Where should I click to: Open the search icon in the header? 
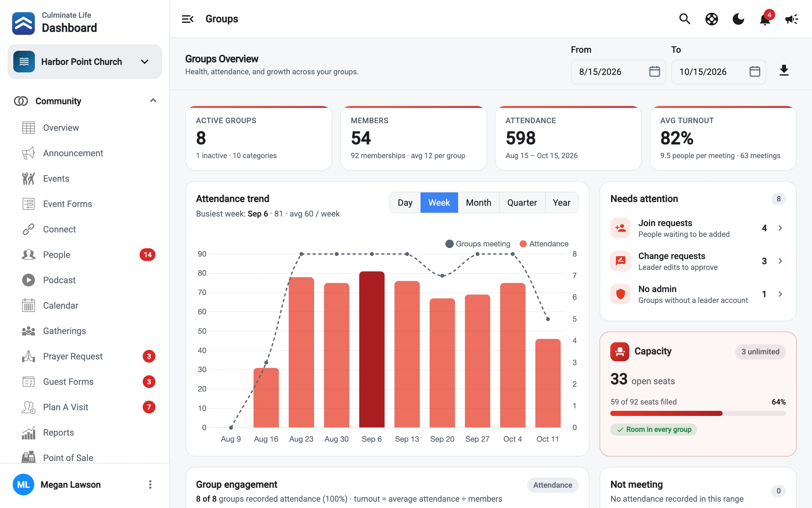[684, 19]
